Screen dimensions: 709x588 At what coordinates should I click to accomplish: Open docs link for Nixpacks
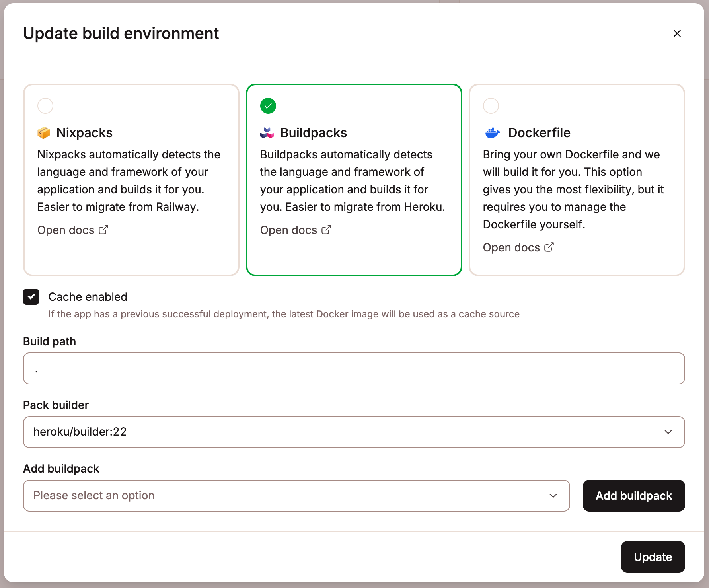(x=73, y=230)
